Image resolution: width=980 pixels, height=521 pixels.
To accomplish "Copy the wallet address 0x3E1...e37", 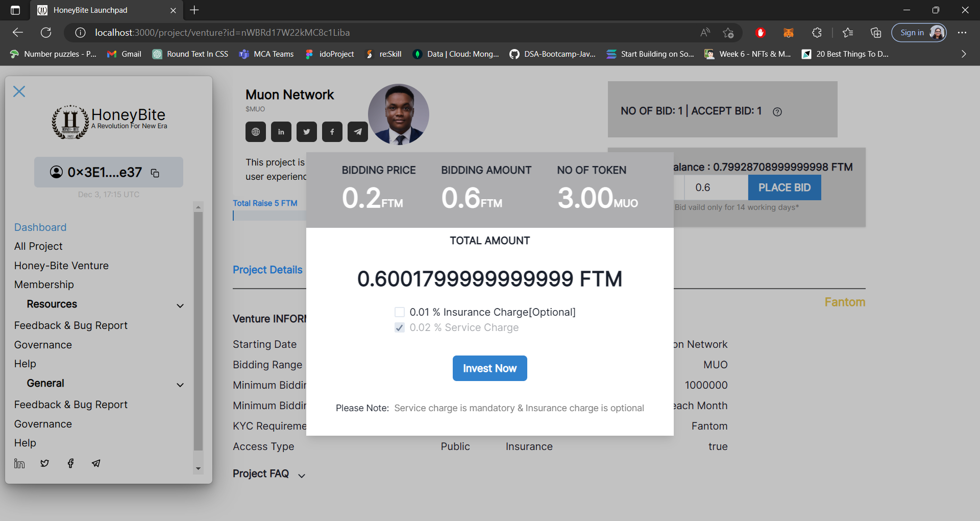I will point(155,173).
